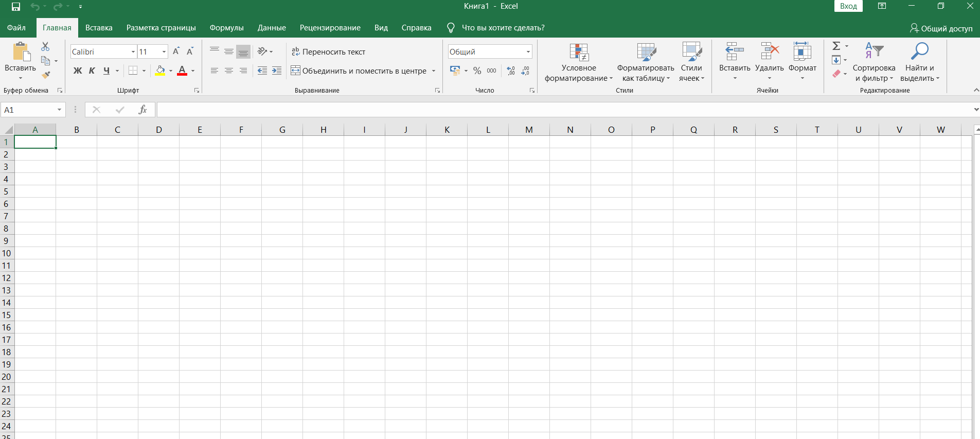Apply thousands separator format 000
Screen dimensions: 980x439
click(492, 71)
